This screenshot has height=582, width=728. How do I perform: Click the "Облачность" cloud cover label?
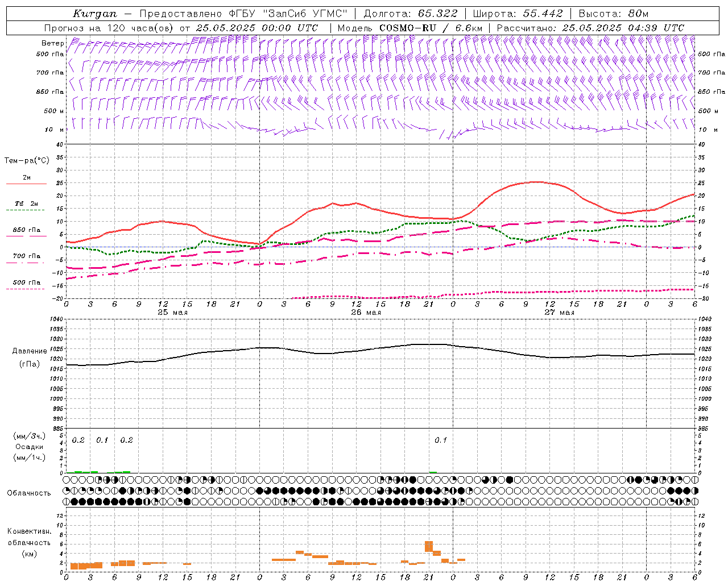point(29,493)
